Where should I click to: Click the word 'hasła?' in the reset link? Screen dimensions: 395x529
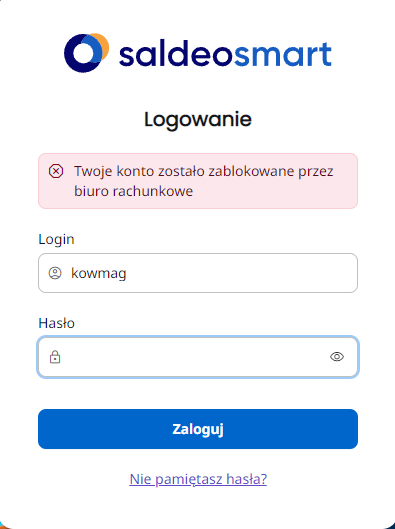tap(247, 479)
